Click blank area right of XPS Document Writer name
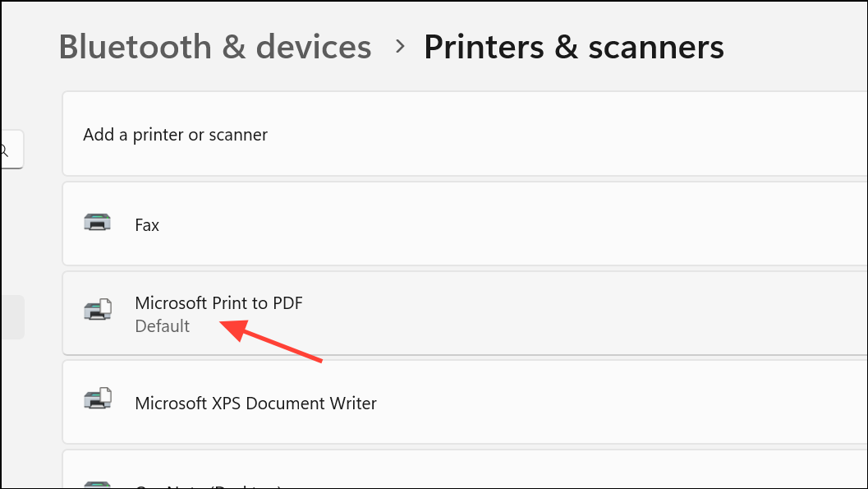Viewport: 868px width, 489px height. pyautogui.click(x=616, y=404)
